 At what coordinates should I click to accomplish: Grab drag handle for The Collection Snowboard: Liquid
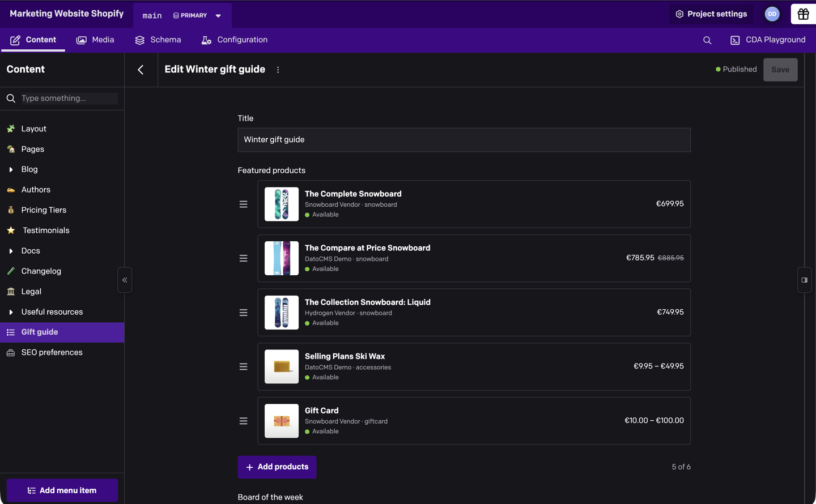pyautogui.click(x=243, y=313)
